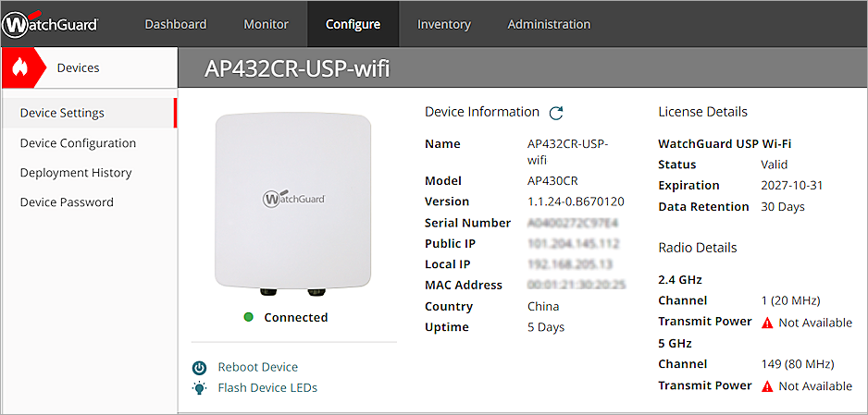Image resolution: width=868 pixels, height=415 pixels.
Task: Open Device Password settings
Action: (67, 202)
